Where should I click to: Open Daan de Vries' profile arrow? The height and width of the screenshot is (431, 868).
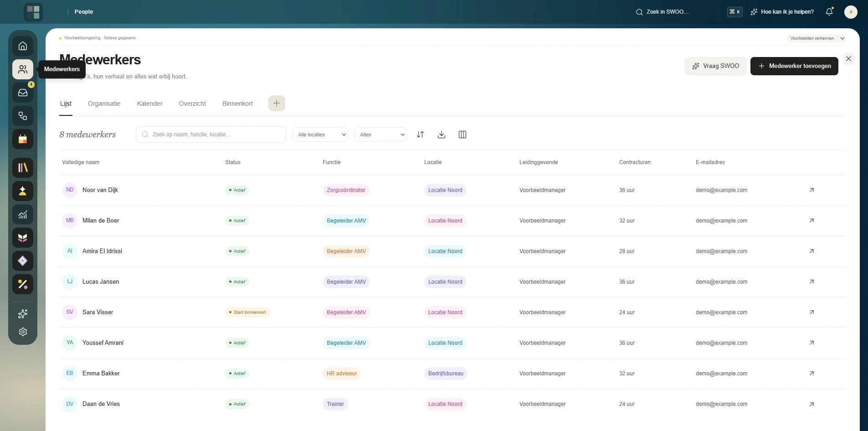pyautogui.click(x=812, y=404)
